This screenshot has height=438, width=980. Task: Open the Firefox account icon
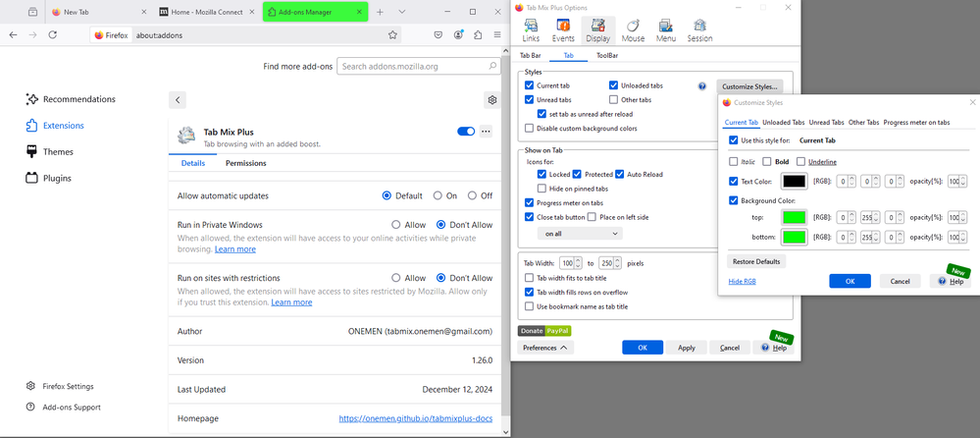[x=459, y=35]
